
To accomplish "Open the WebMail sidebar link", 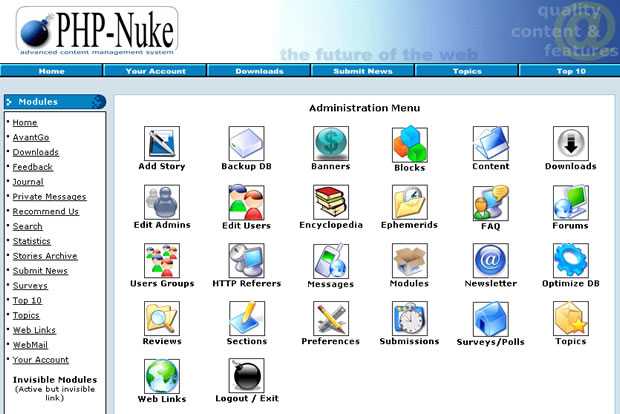I will 30,345.
